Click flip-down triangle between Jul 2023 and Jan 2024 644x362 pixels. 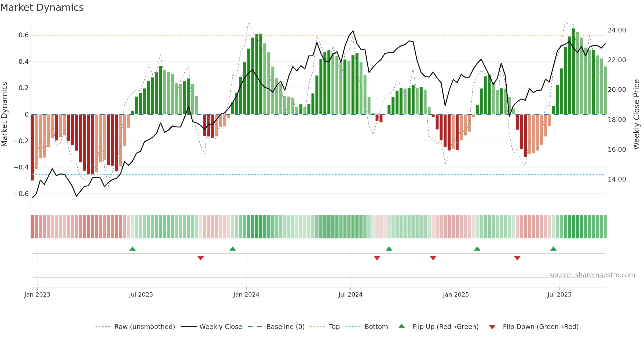tap(201, 258)
